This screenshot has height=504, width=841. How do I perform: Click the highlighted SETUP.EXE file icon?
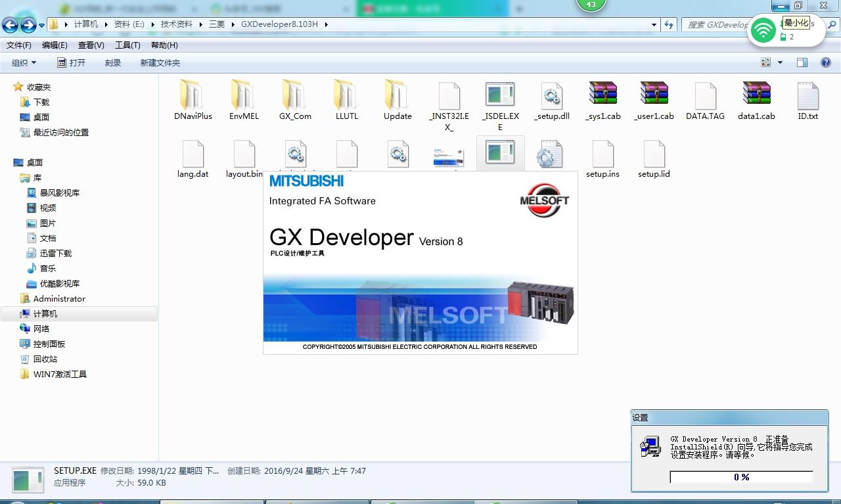[500, 153]
